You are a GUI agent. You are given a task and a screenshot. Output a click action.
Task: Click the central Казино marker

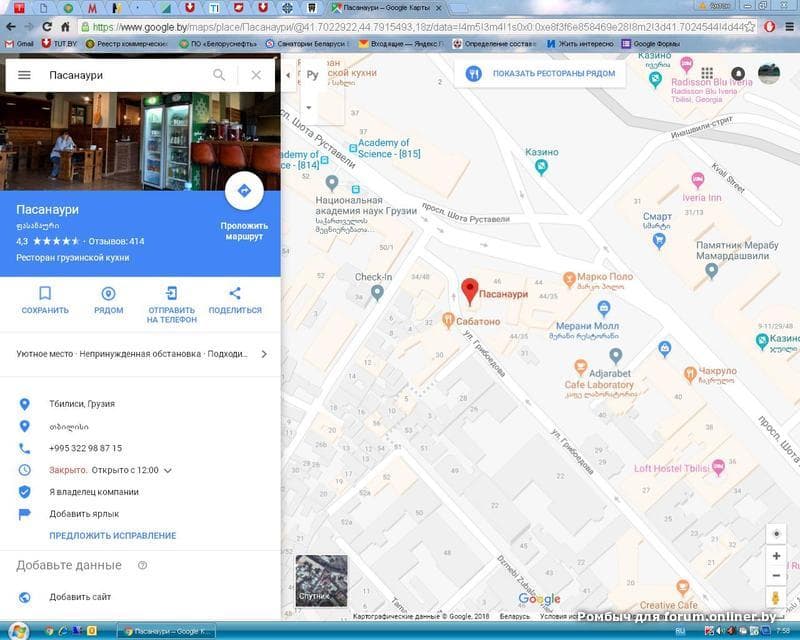pyautogui.click(x=541, y=166)
